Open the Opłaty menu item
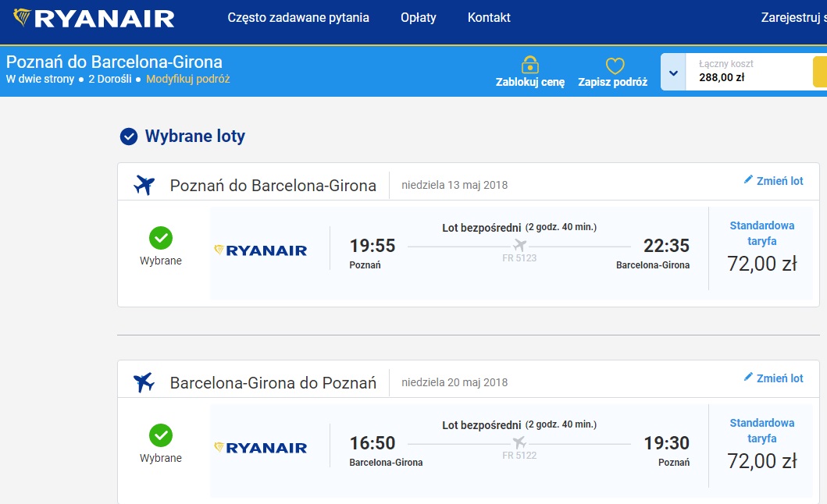The width and height of the screenshot is (827, 504). pos(419,17)
